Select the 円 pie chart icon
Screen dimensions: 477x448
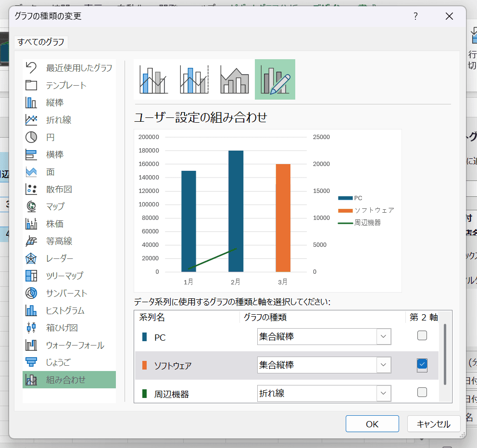tap(31, 137)
